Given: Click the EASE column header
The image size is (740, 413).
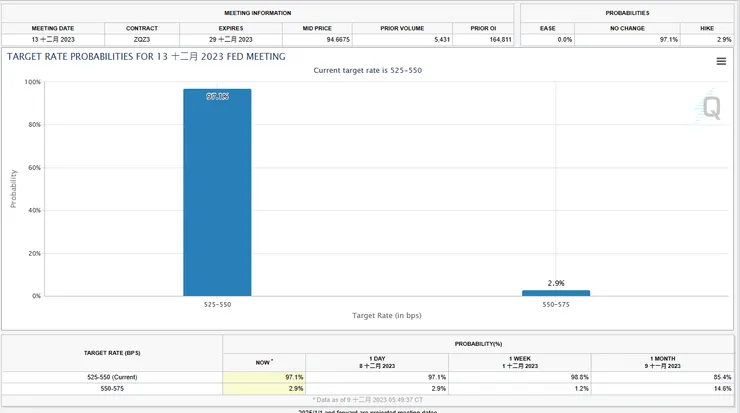Looking at the screenshot, I should 547,28.
